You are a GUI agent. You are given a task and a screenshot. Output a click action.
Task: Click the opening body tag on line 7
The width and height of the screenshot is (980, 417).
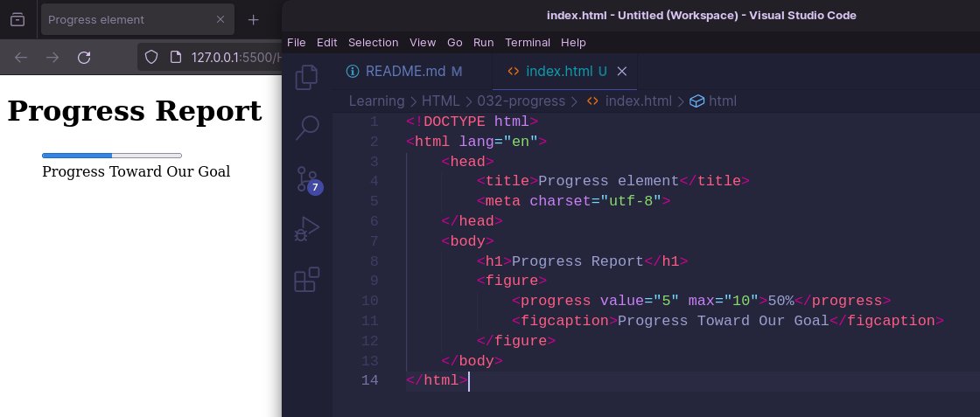click(x=467, y=241)
